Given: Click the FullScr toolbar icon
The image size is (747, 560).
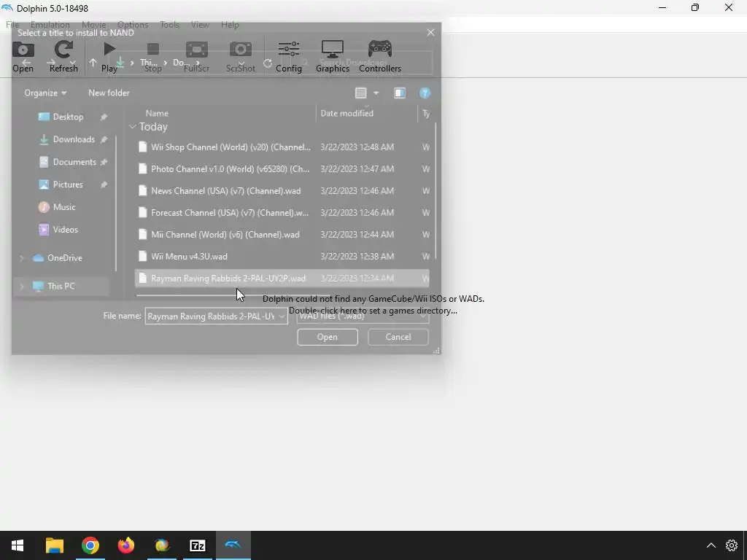Looking at the screenshot, I should click(197, 49).
